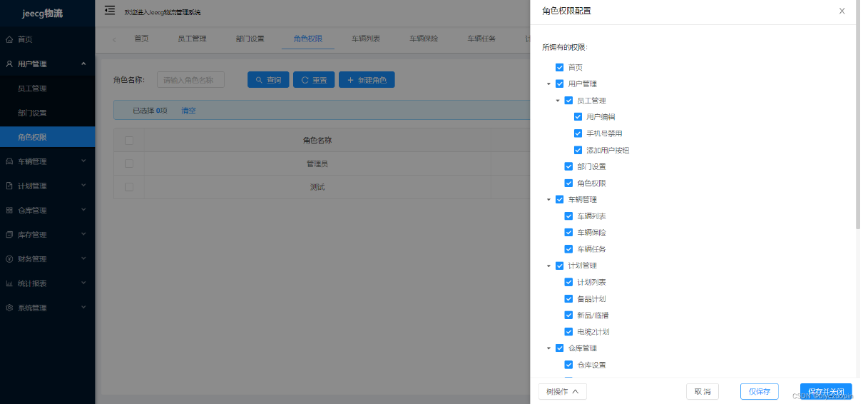Select the 管理员 row checkbox in table
This screenshot has height=404, width=868.
(129, 163)
